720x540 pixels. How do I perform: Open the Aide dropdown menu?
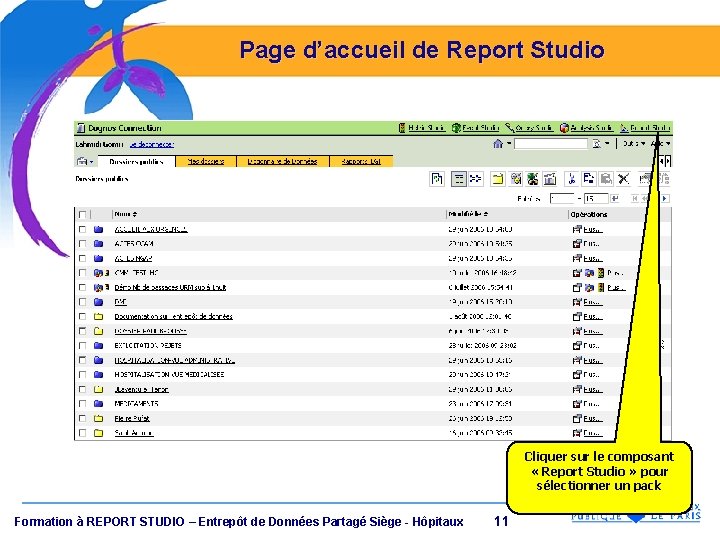[x=661, y=144]
